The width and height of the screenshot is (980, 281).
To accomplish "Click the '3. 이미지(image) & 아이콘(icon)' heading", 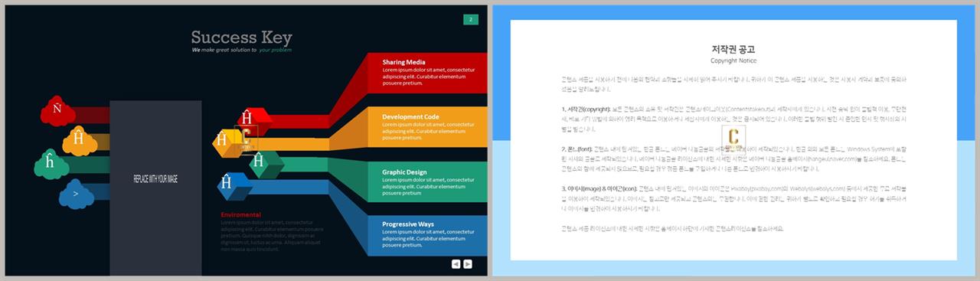I will click(599, 188).
